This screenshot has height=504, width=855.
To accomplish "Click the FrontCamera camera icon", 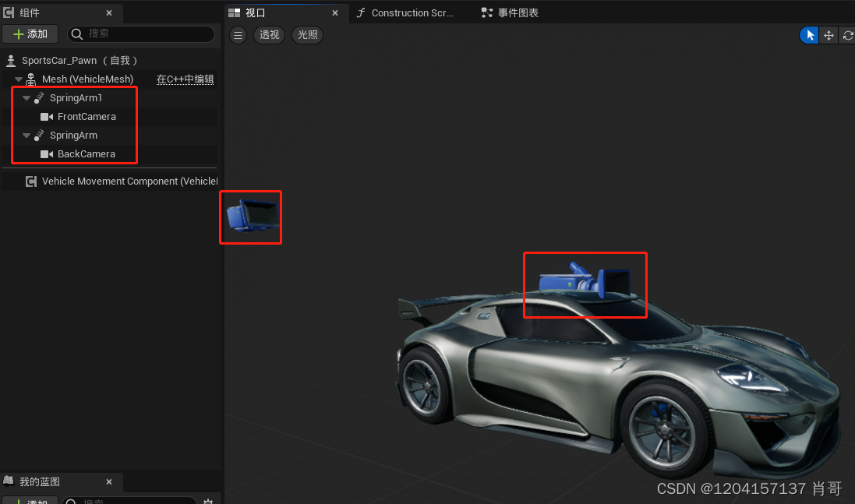I will tap(47, 117).
